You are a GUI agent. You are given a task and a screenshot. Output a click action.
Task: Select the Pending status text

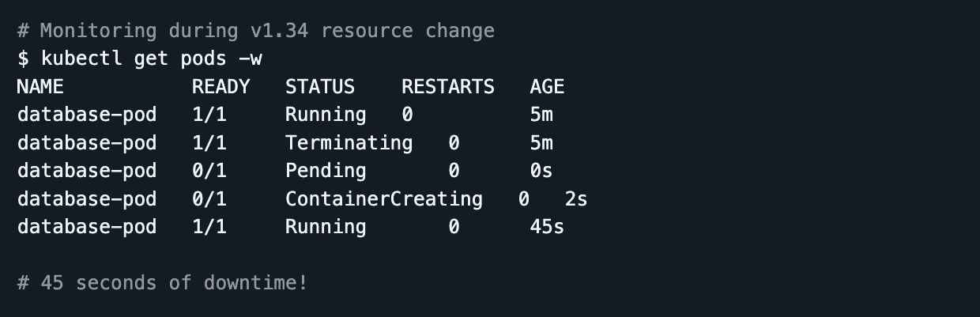click(326, 171)
